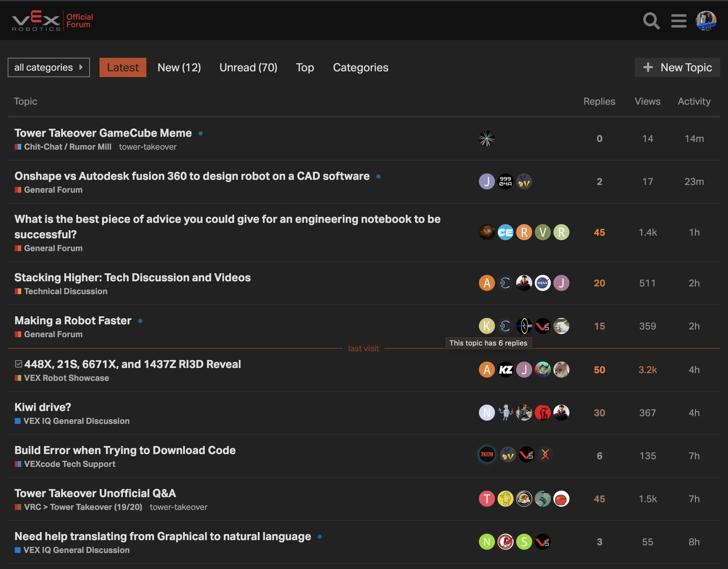Screen dimensions: 728x569
Task: Click the VEX Robotics Official Forum logo
Action: click(x=53, y=21)
